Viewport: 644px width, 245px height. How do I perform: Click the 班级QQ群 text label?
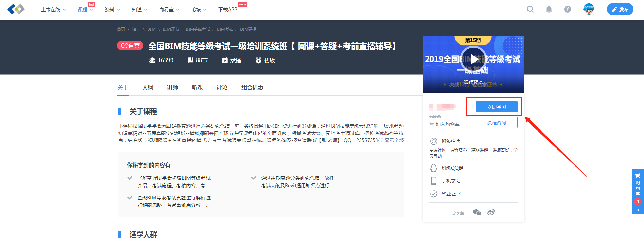tap(452, 168)
